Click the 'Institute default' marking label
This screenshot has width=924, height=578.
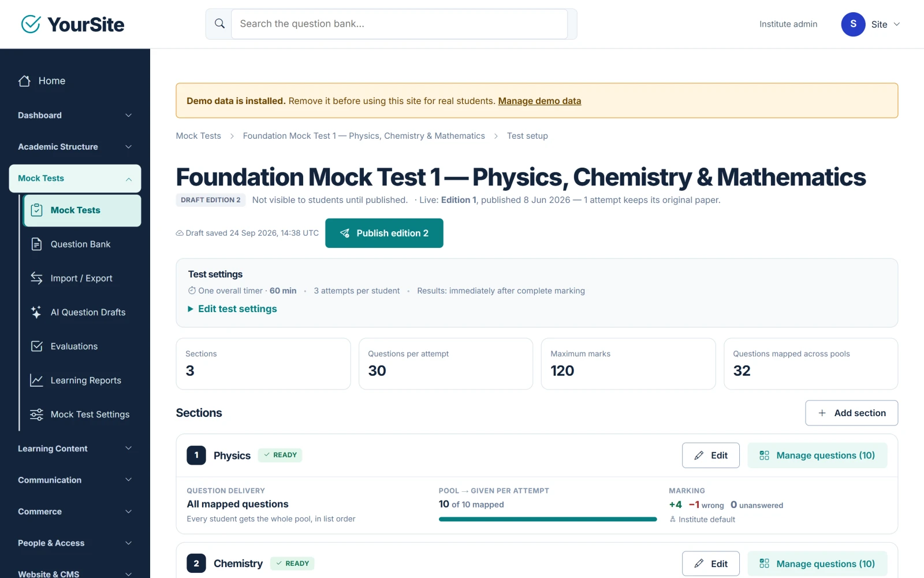tap(707, 520)
